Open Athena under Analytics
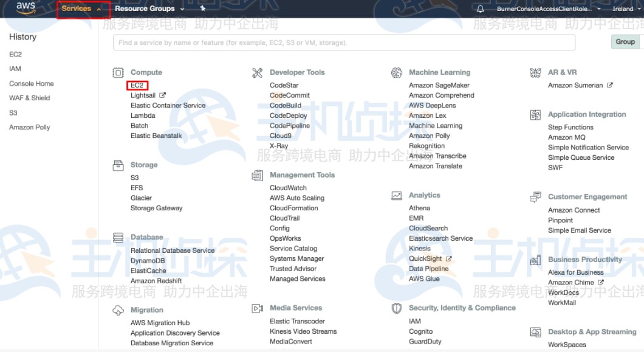Screen dimensions: 644x352 [x=419, y=208]
